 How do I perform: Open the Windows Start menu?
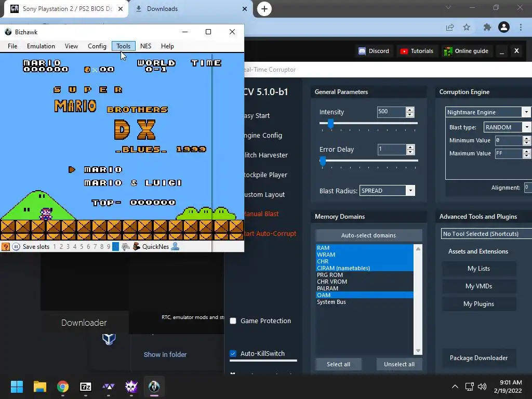[x=17, y=387]
